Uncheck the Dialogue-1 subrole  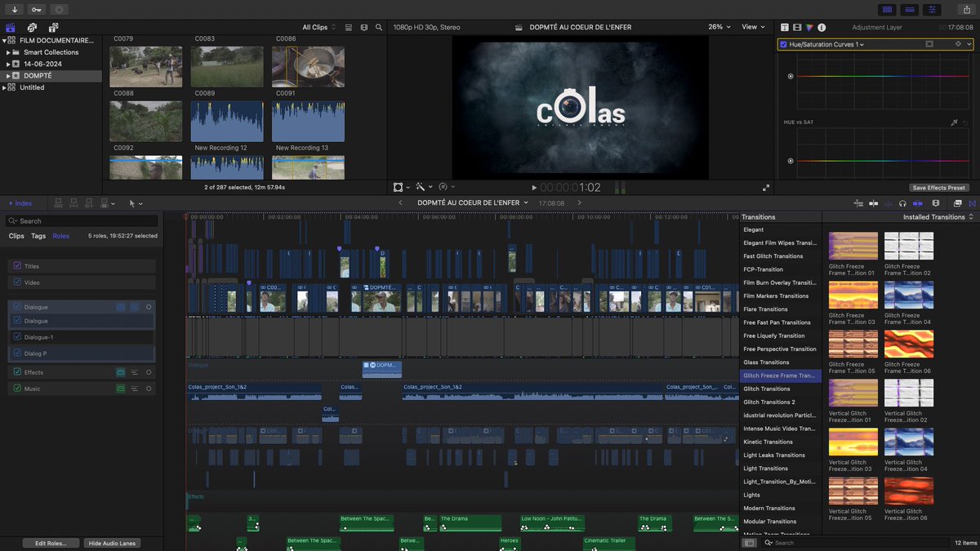click(18, 337)
